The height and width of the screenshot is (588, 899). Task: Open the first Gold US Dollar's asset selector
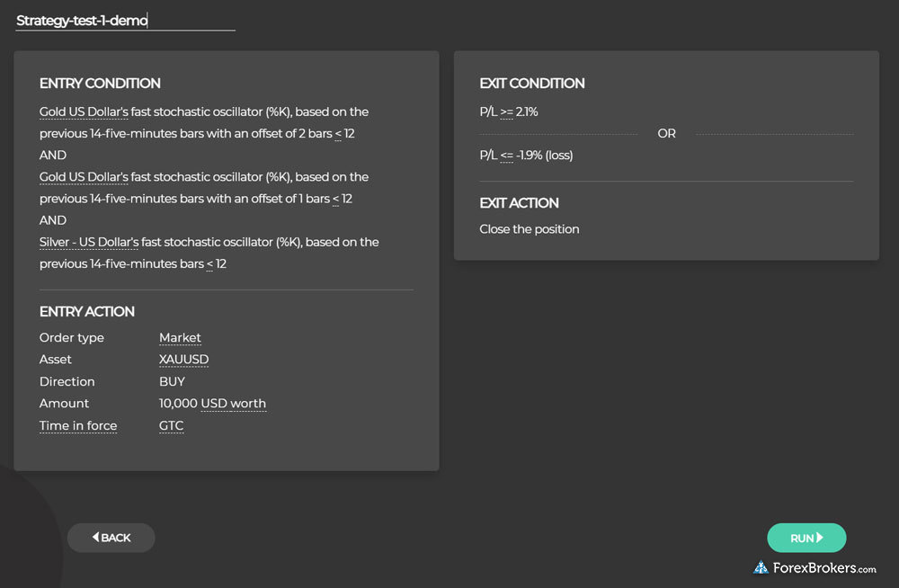(x=84, y=112)
